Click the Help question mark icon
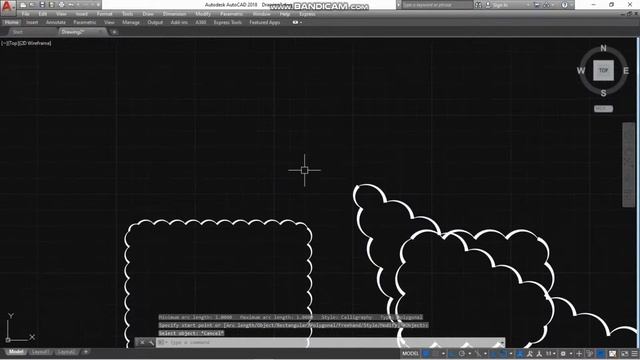Screen dimensions: 640x360 coord(564,5)
